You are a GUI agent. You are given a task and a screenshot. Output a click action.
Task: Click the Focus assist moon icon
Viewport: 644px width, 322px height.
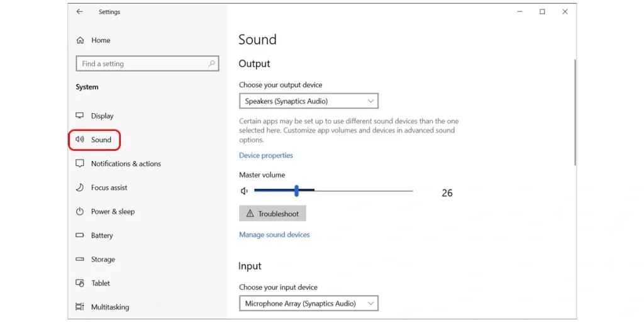(x=80, y=187)
